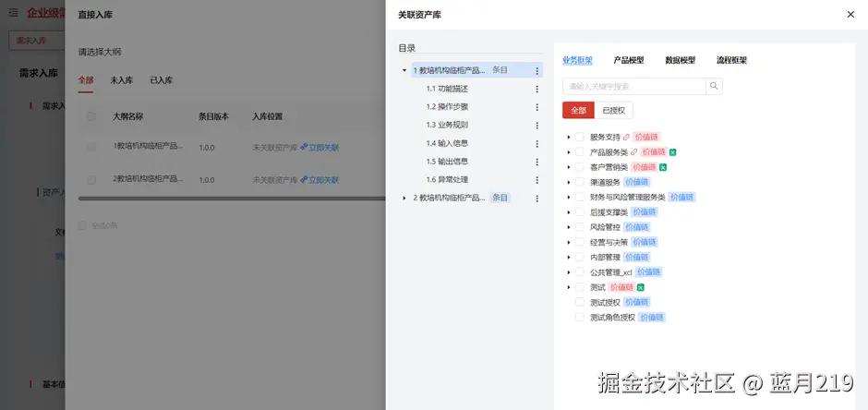Switch to 业务框架 tab
Viewport: 868px width, 410px height.
click(x=577, y=60)
